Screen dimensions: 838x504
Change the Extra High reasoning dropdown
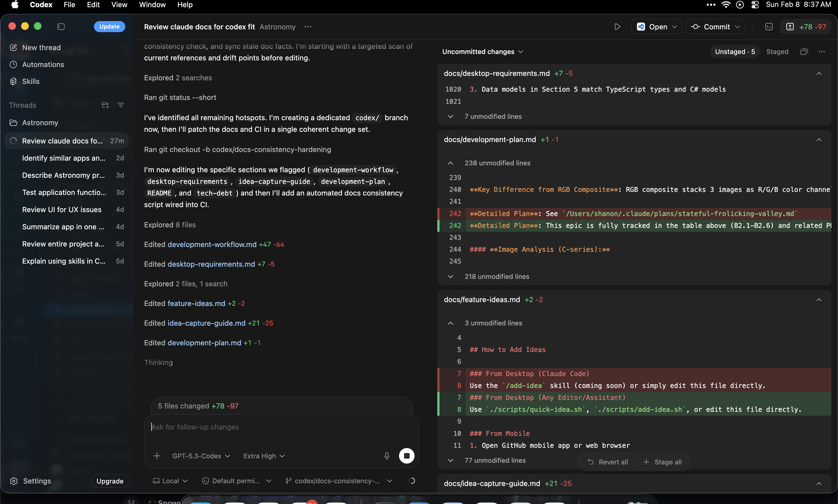264,456
